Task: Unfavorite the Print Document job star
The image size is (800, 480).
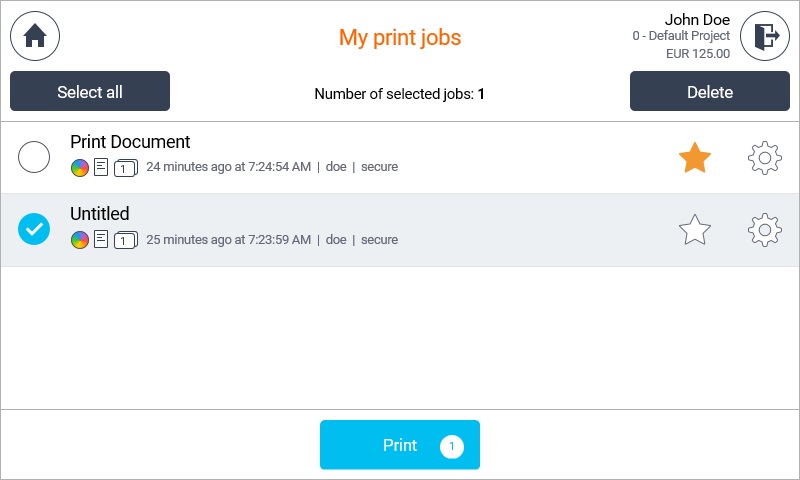Action: pos(695,158)
